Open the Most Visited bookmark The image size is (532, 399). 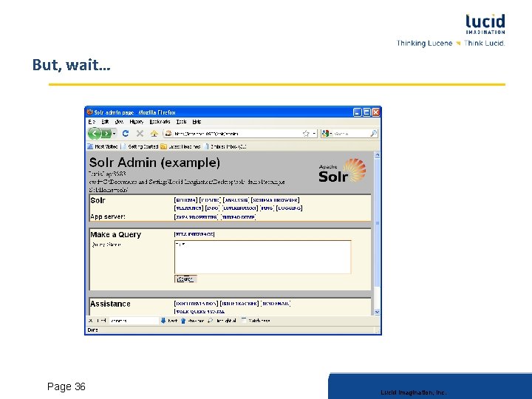[103, 146]
